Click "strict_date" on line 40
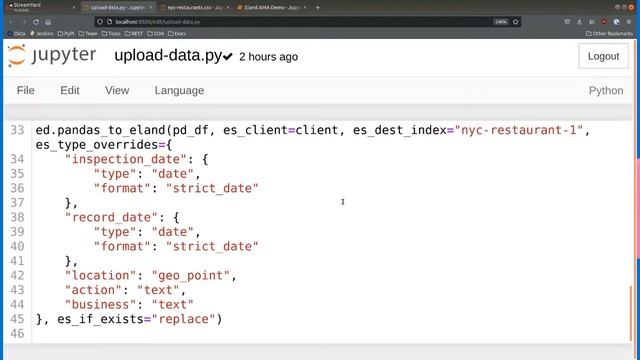Image resolution: width=640 pixels, height=360 pixels. [212, 247]
